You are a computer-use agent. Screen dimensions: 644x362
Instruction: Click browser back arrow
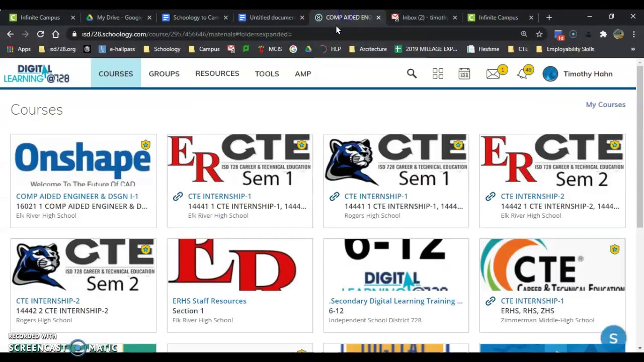pos(11,34)
